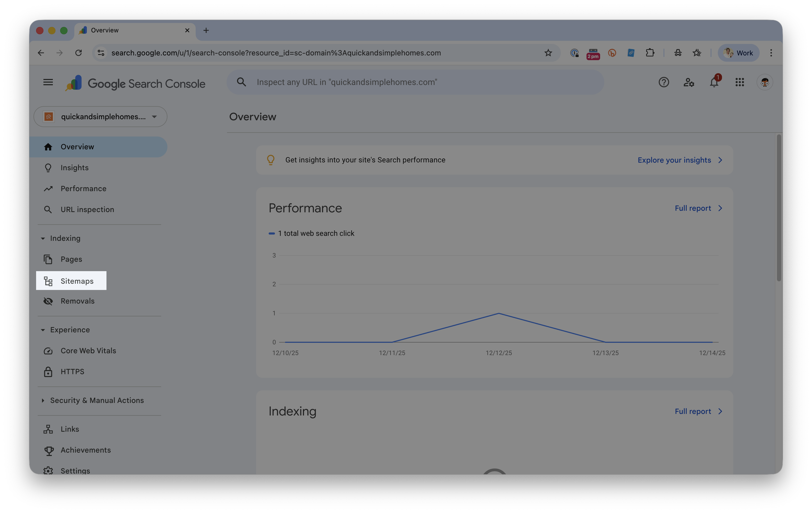The width and height of the screenshot is (812, 513).
Task: Click the users and permissions icon
Action: click(x=689, y=82)
